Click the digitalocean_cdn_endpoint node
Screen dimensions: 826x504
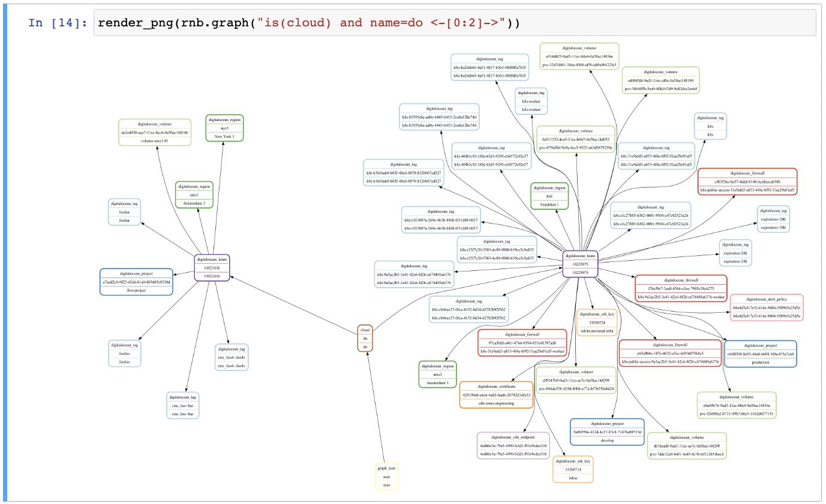pos(513,445)
